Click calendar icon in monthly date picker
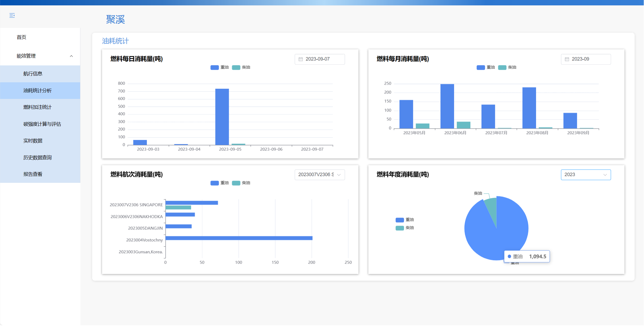The height and width of the screenshot is (326, 644). [x=567, y=59]
